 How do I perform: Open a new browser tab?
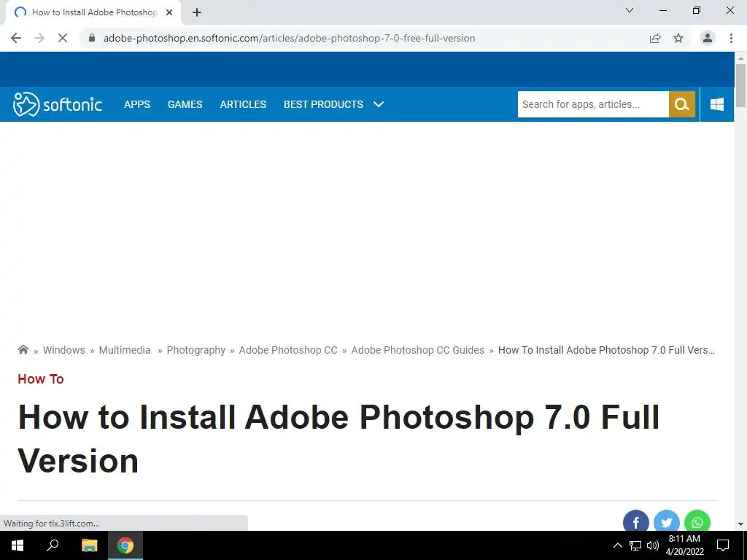[x=197, y=12]
